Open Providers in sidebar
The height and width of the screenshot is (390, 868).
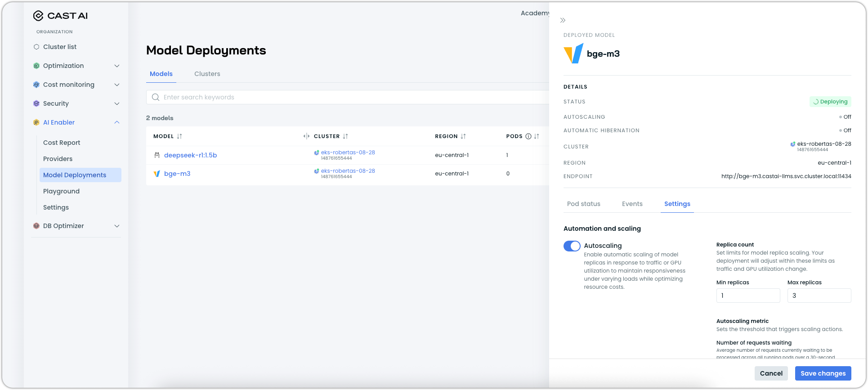coord(58,159)
